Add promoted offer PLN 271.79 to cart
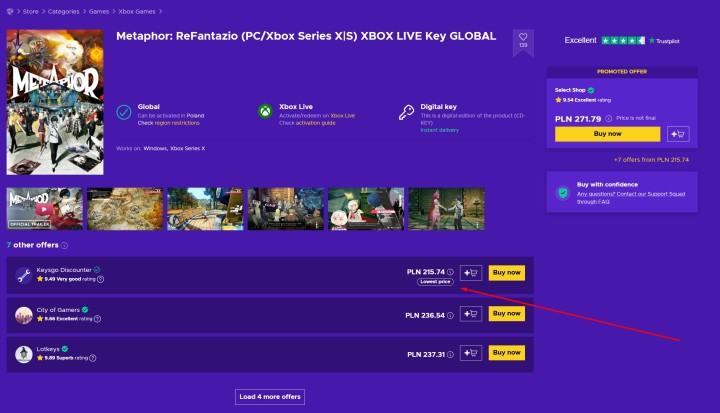The height and width of the screenshot is (413, 720). coord(678,134)
